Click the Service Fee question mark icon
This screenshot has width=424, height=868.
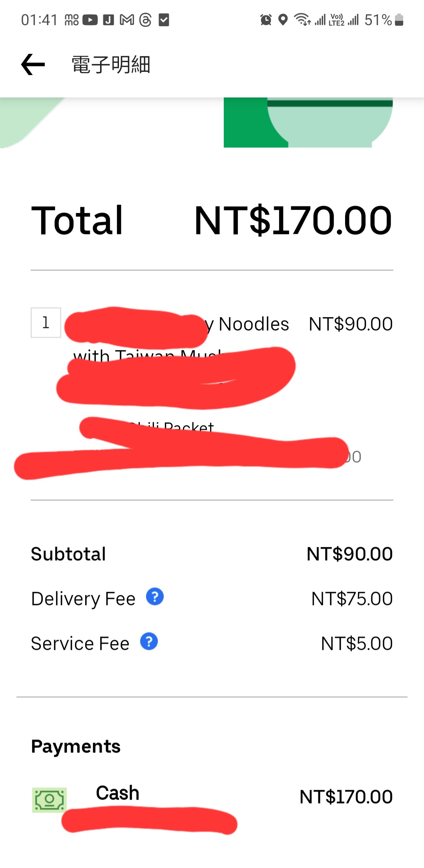point(149,642)
